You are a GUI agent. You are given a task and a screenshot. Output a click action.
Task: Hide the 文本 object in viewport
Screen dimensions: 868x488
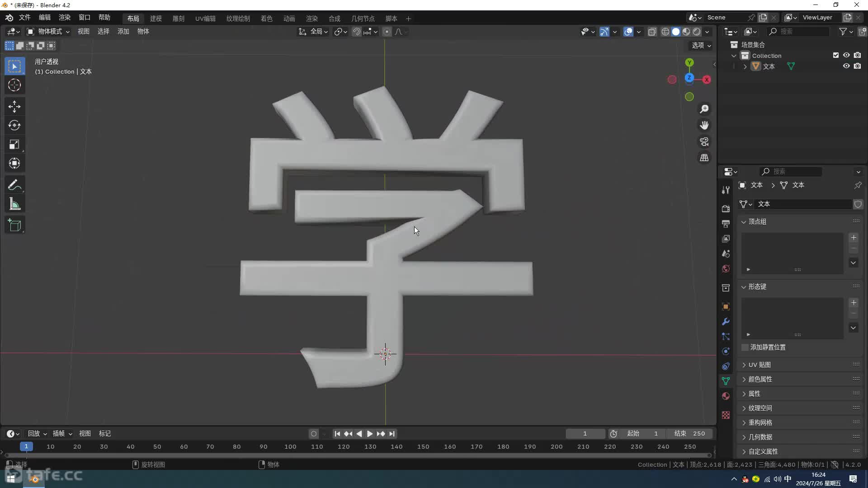tap(846, 66)
